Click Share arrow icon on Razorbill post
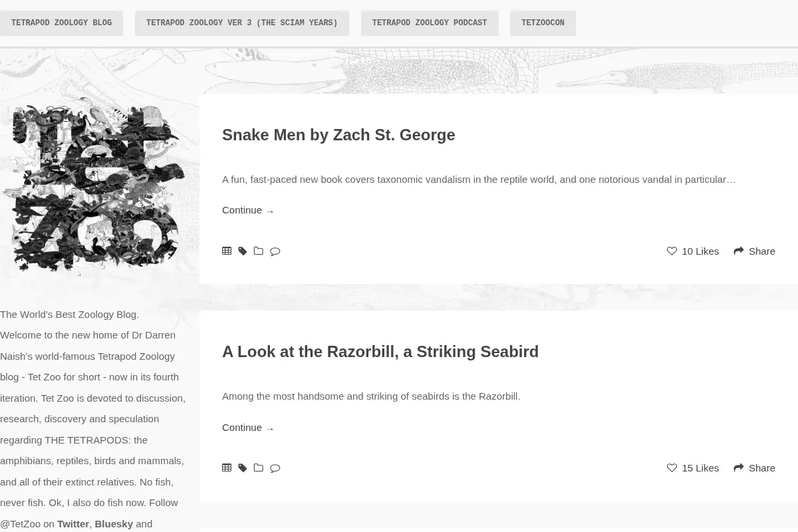Viewport: 798px width, 532px height. (x=739, y=467)
